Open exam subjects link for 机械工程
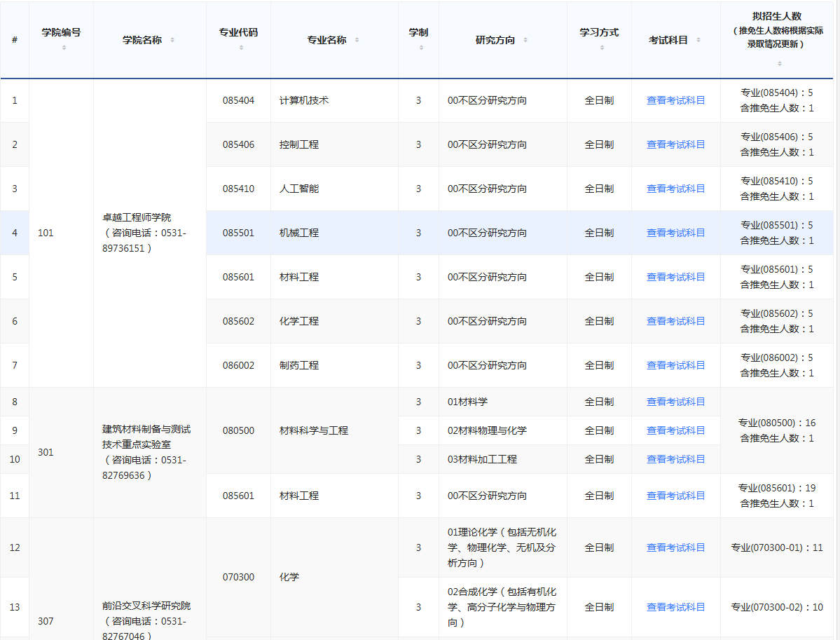This screenshot has width=840, height=640. click(675, 232)
